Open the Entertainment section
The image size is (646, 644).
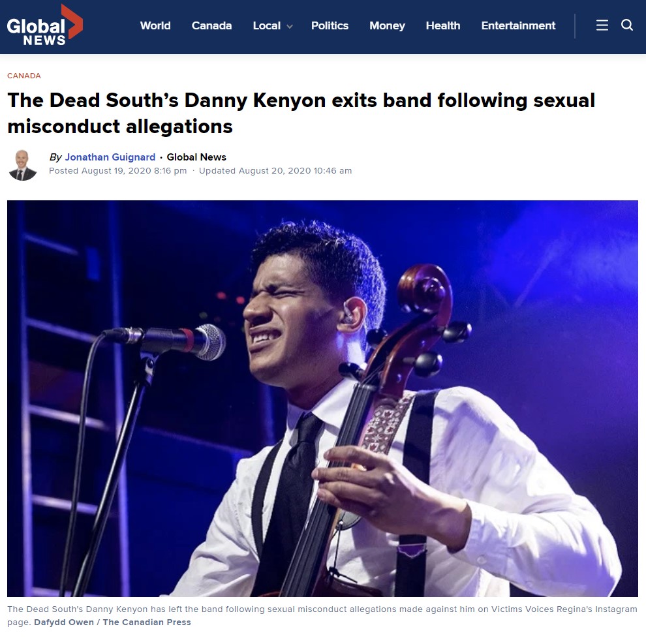(x=518, y=25)
